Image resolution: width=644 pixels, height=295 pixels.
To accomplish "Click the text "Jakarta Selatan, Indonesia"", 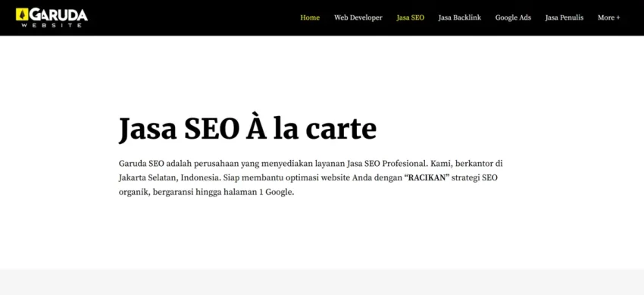I will pos(169,178).
